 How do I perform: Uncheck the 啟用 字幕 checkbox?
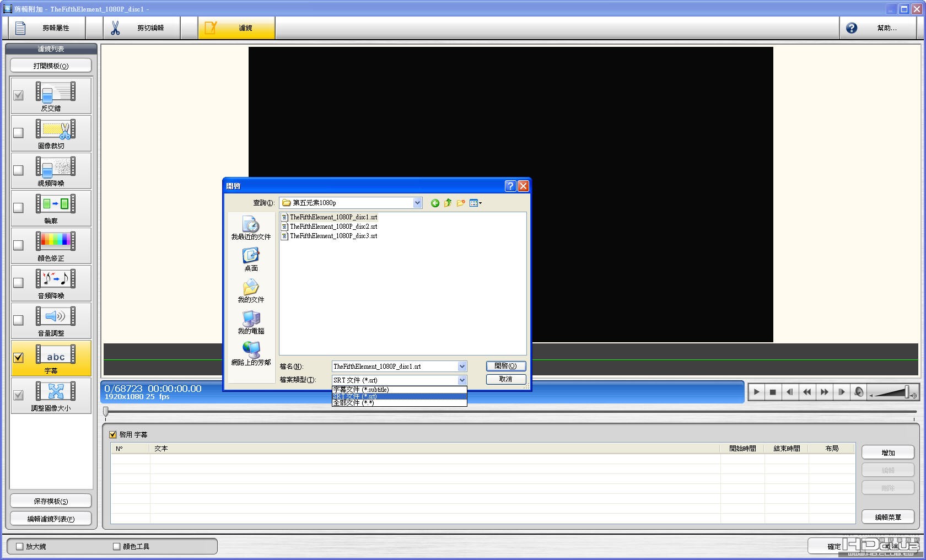(113, 434)
